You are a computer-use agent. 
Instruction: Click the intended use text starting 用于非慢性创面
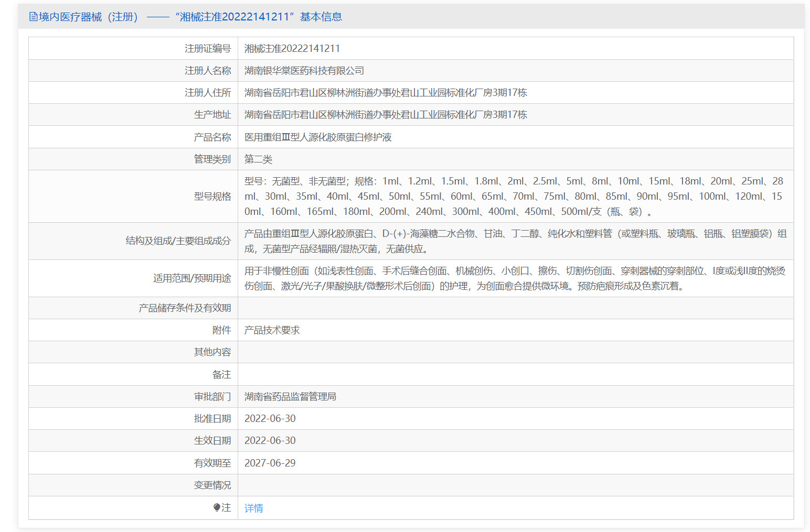[x=515, y=278]
